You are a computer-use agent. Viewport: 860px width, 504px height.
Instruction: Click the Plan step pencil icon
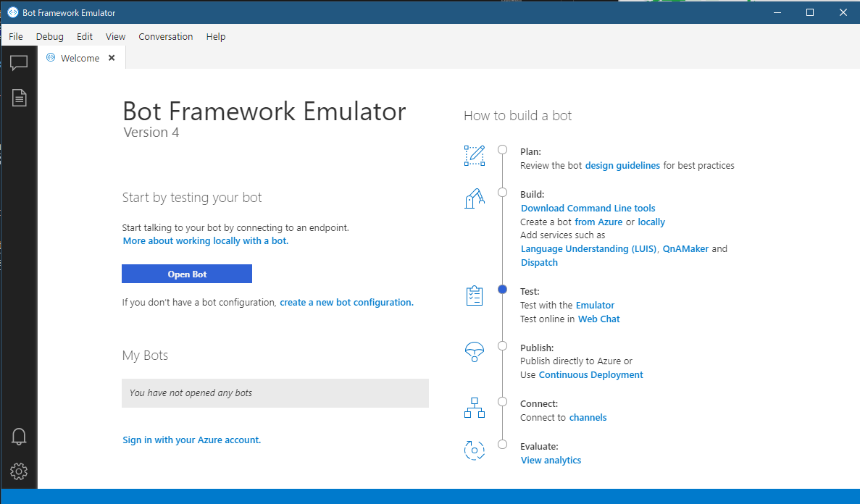pyautogui.click(x=475, y=156)
